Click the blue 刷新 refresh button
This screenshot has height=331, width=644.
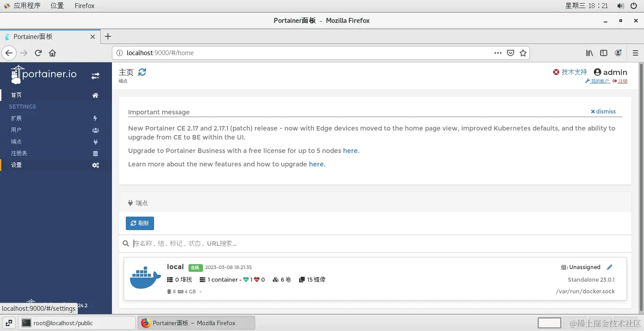140,223
